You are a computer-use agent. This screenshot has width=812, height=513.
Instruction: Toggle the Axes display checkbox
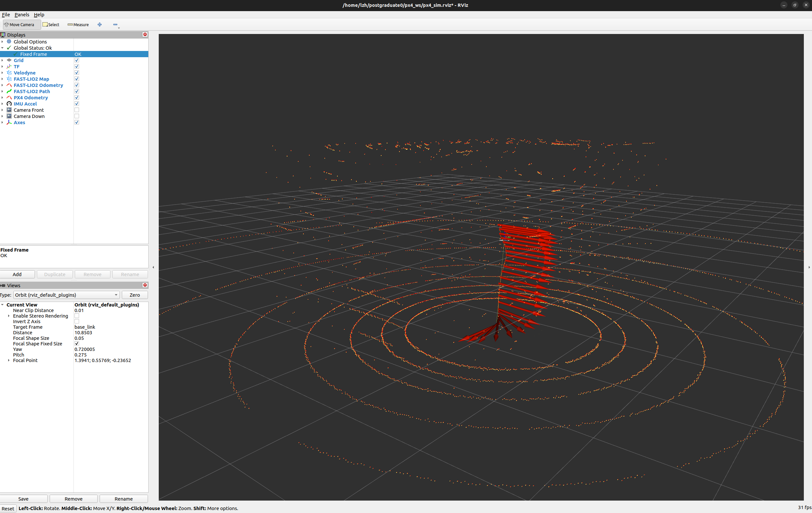point(76,123)
